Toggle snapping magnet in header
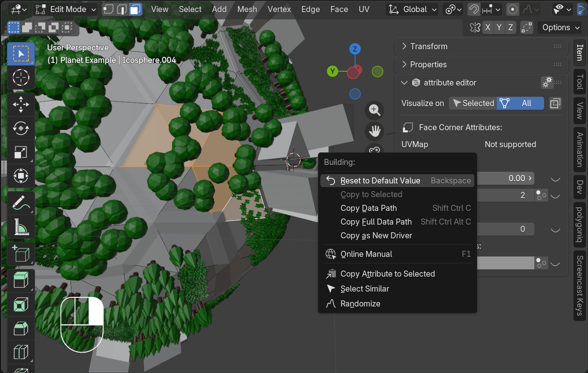 474,9
